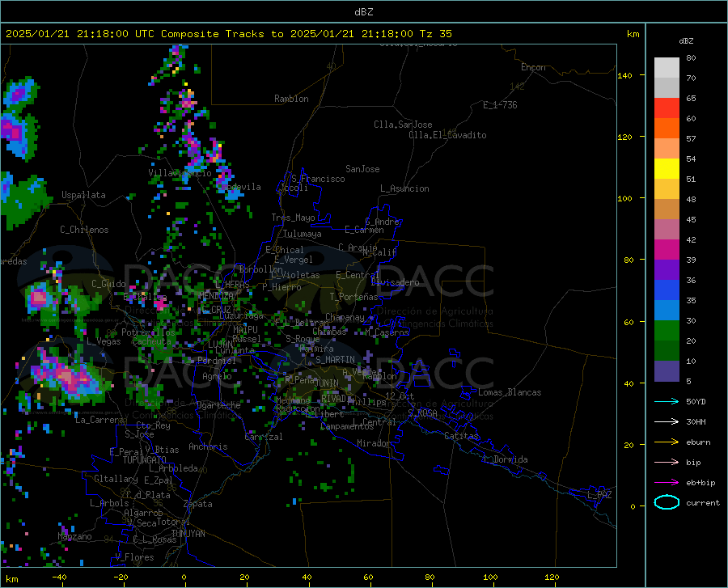
Task: Click the 'Encon' place label
Action: pyautogui.click(x=533, y=67)
